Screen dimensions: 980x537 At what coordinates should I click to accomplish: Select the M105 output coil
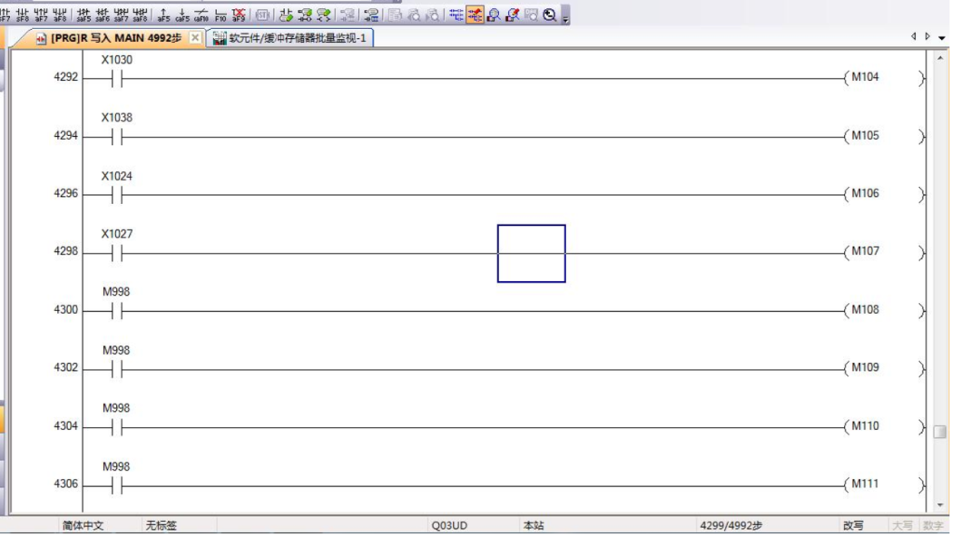tap(884, 136)
